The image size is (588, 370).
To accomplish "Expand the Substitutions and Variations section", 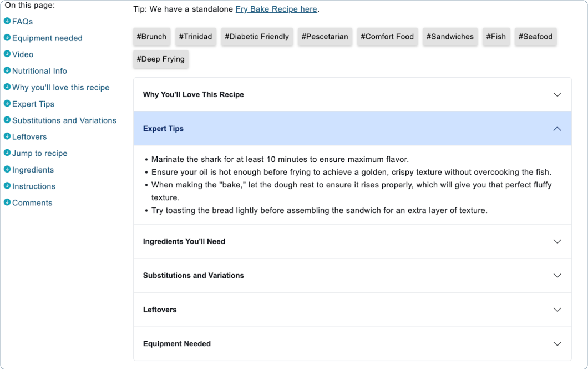I will tap(557, 275).
